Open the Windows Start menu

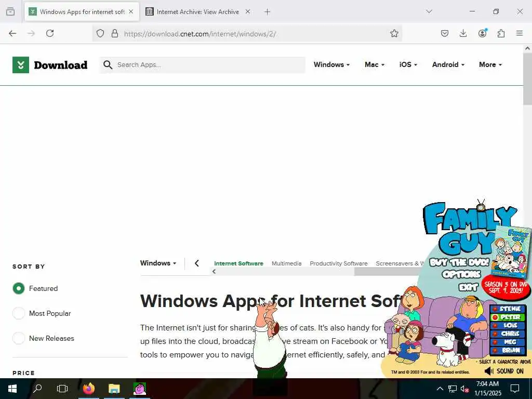coord(12,389)
